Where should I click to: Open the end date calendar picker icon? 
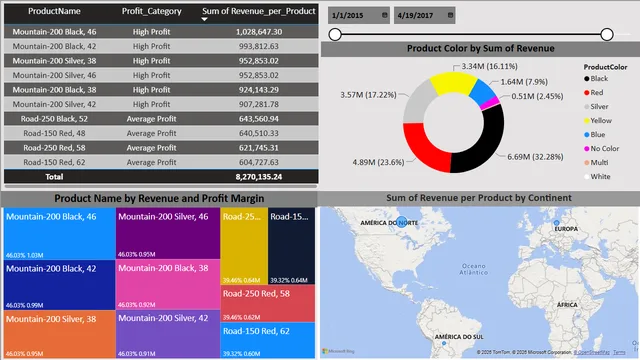(450, 15)
